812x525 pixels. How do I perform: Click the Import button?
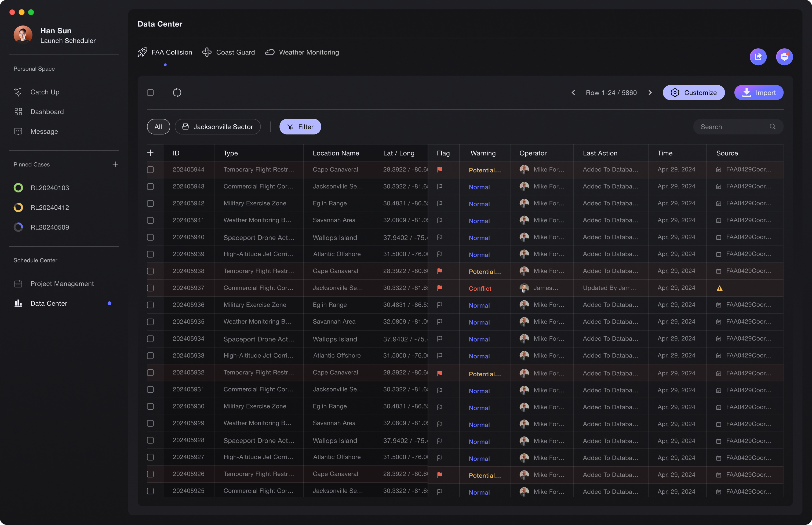759,92
